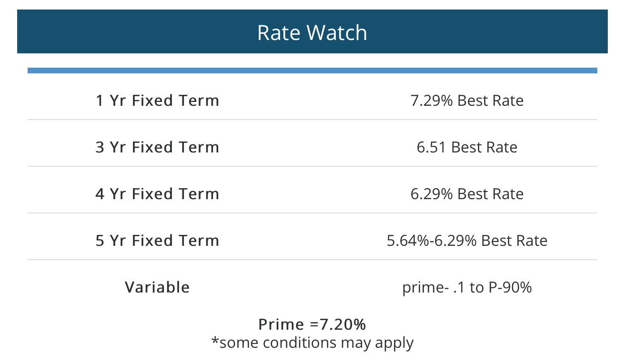Click the asterisk before some conditions
Image resolution: width=624 pixels, height=364 pixels.
coord(215,340)
